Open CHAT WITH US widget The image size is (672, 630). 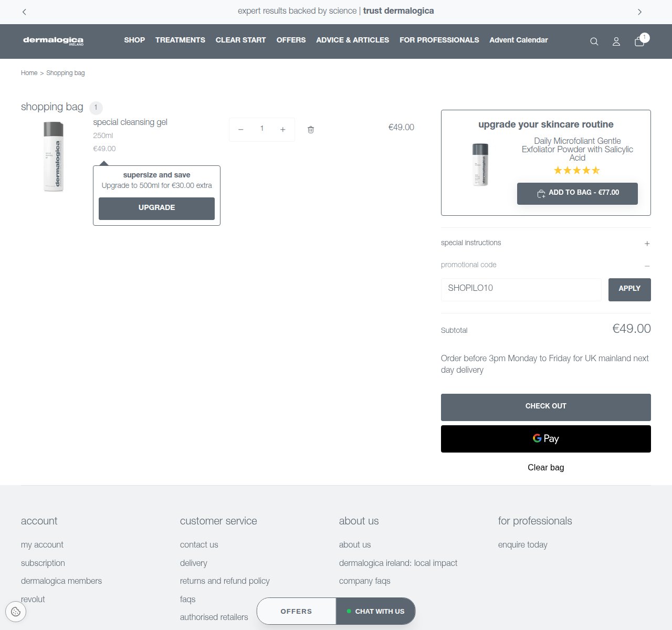coord(376,611)
